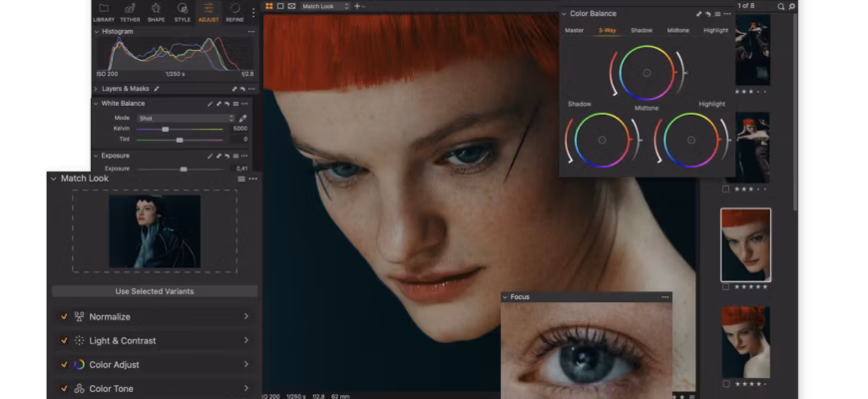Expand Light & Contrast settings chevron
Viewport: 868px width, 399px height.
click(245, 340)
